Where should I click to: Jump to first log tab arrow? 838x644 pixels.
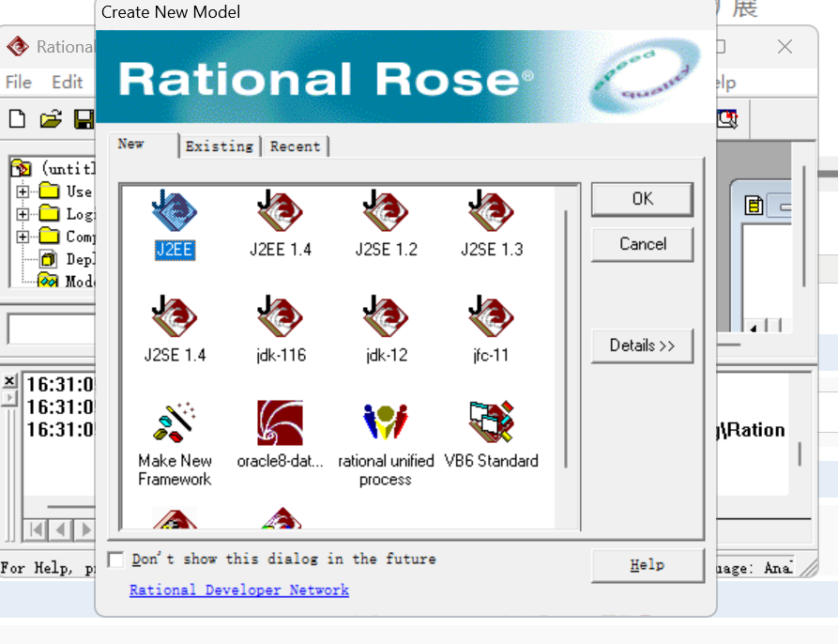[37, 530]
